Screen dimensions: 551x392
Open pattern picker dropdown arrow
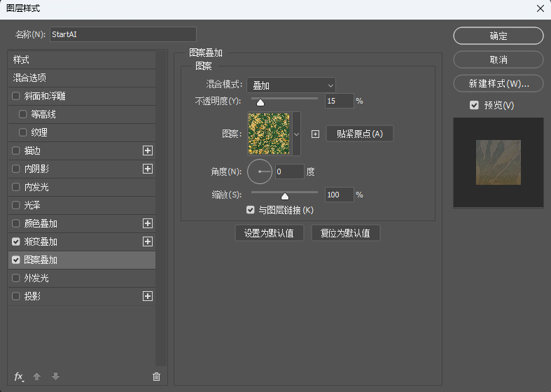pyautogui.click(x=297, y=134)
